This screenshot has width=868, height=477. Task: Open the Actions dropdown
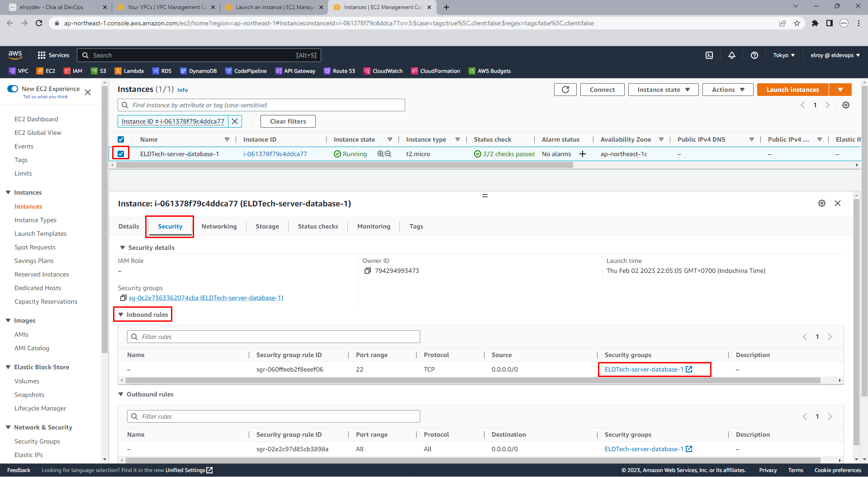[728, 90]
